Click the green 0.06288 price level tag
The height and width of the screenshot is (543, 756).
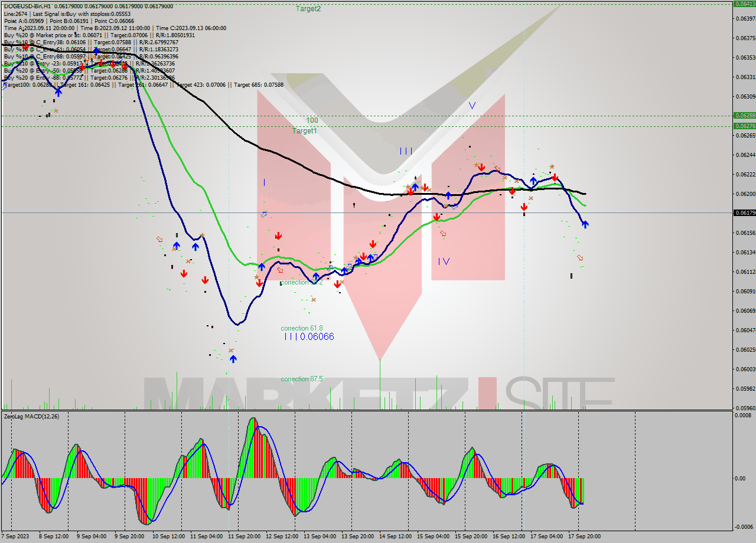click(744, 116)
